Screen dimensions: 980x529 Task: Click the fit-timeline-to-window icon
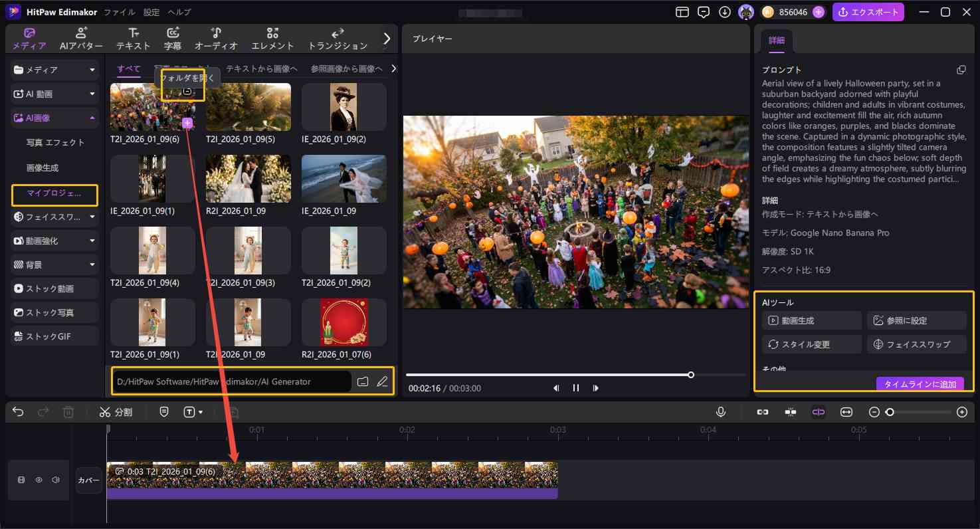pos(846,412)
